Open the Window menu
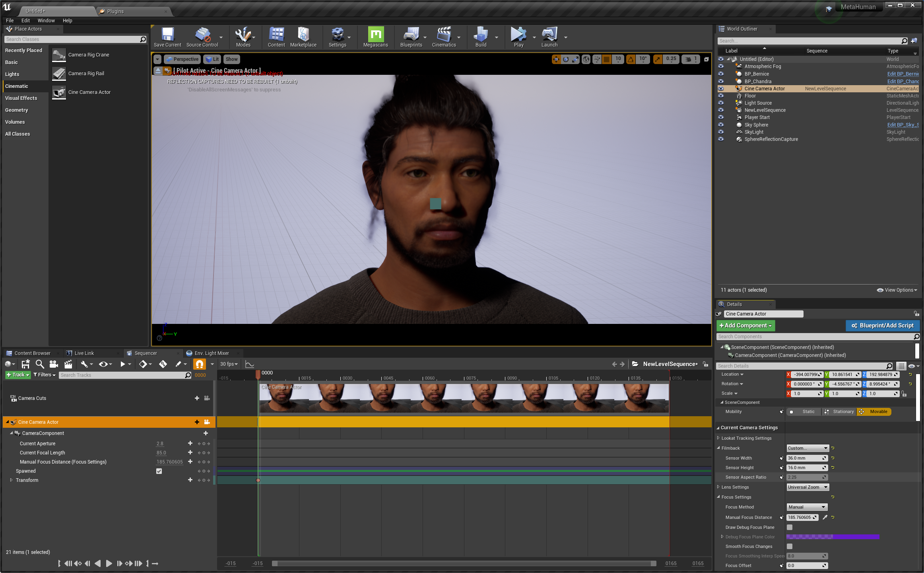This screenshot has height=573, width=924. (x=46, y=20)
